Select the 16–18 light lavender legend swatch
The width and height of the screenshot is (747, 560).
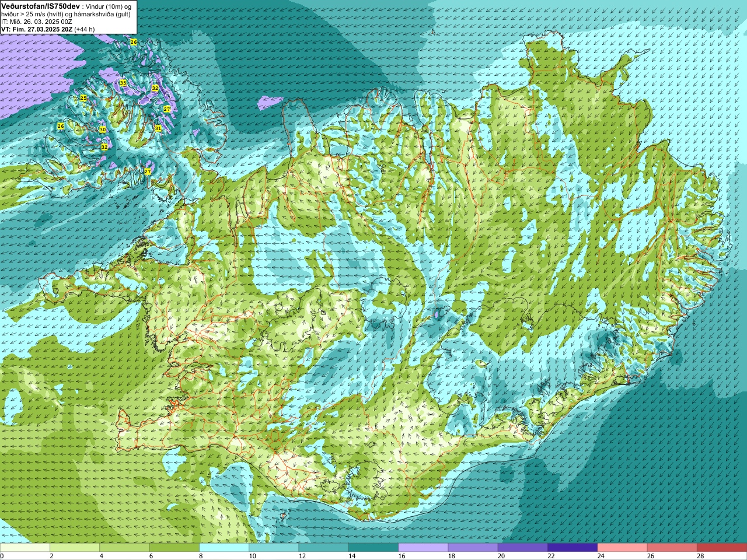[x=423, y=548]
